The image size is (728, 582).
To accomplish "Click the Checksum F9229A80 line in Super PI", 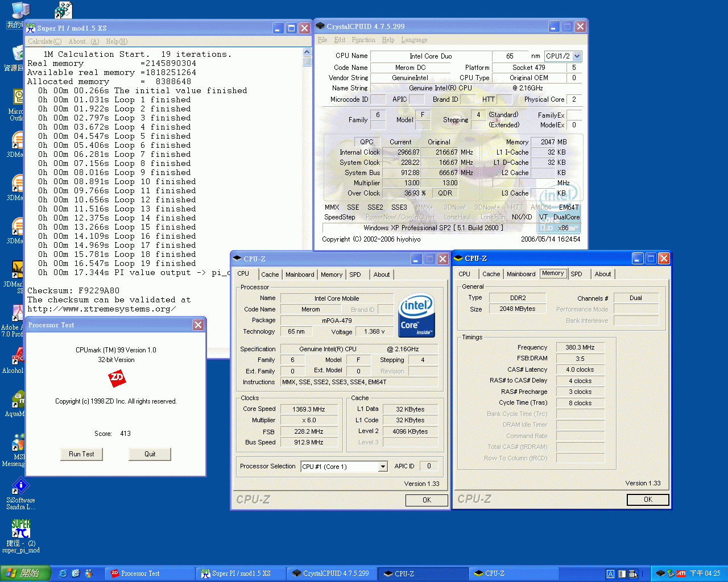I will (x=73, y=290).
